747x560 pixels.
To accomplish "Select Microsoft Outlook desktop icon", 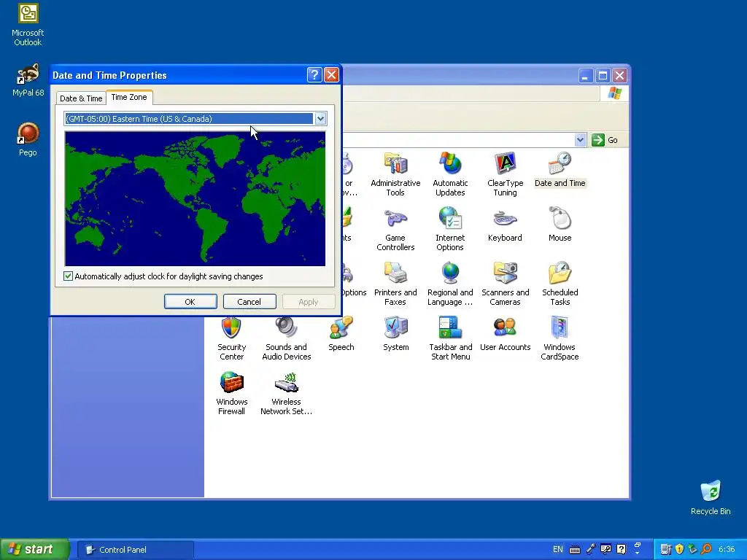I will pos(28,25).
